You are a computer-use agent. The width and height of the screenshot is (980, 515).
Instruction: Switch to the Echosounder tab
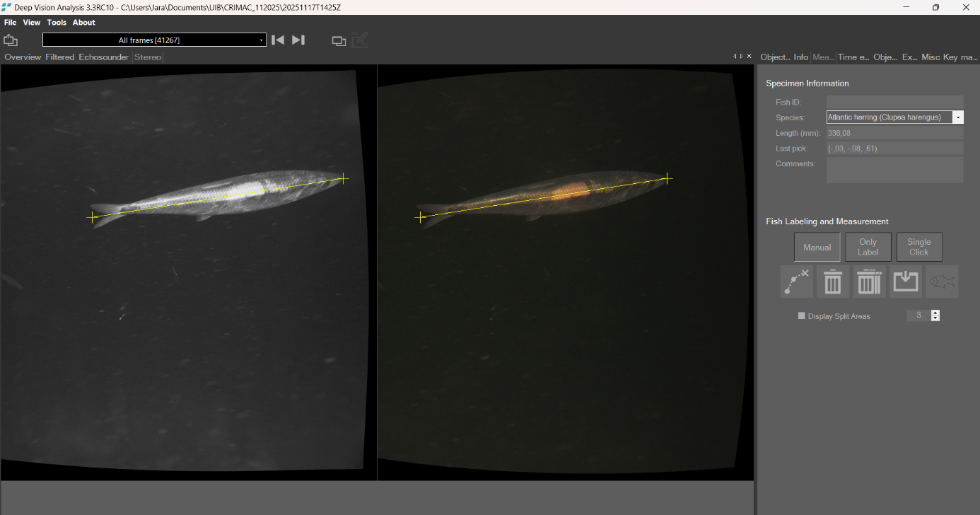click(x=104, y=57)
